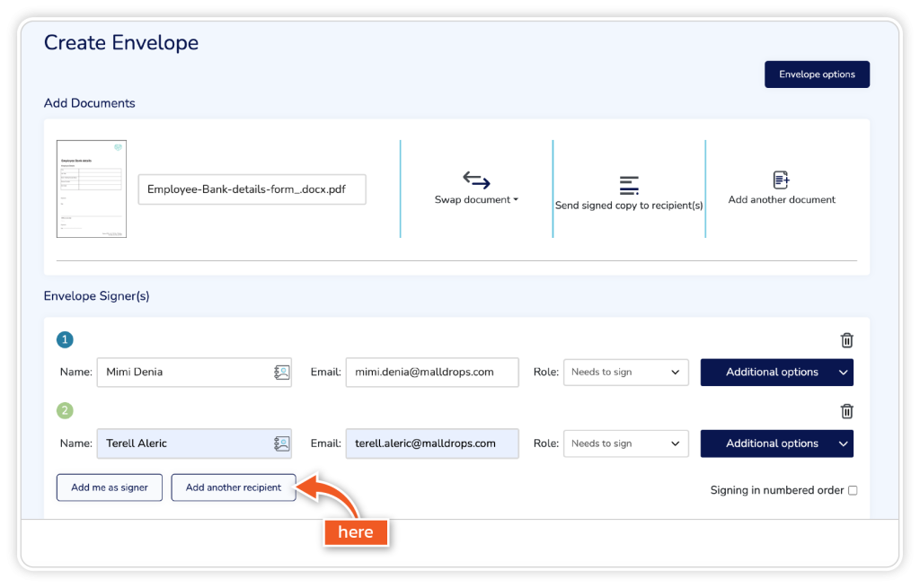The height and width of the screenshot is (588, 920).
Task: Open the Employee Bank details document thumbnail
Action: pos(92,189)
